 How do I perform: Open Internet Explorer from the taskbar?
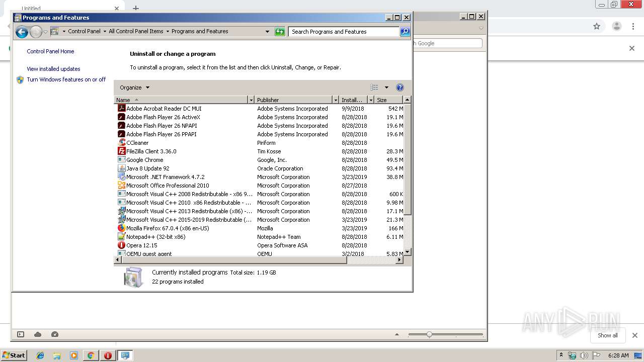[x=40, y=355]
